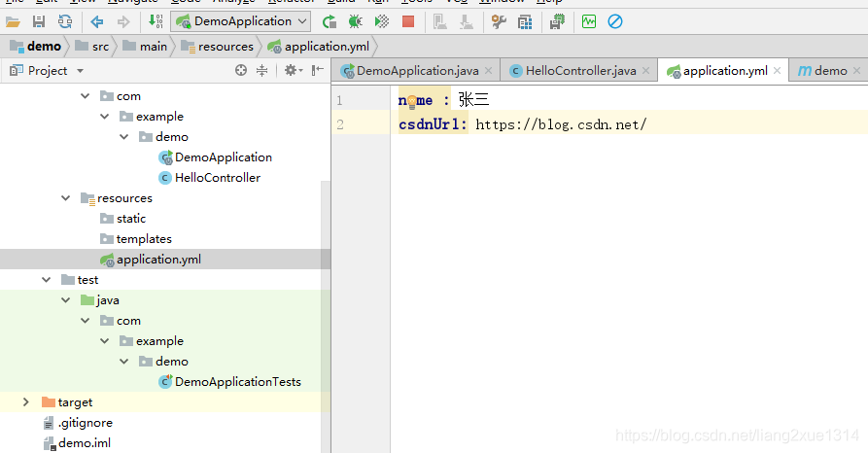Screen dimensions: 868x453
Task: Select the static folder
Action: point(122,219)
